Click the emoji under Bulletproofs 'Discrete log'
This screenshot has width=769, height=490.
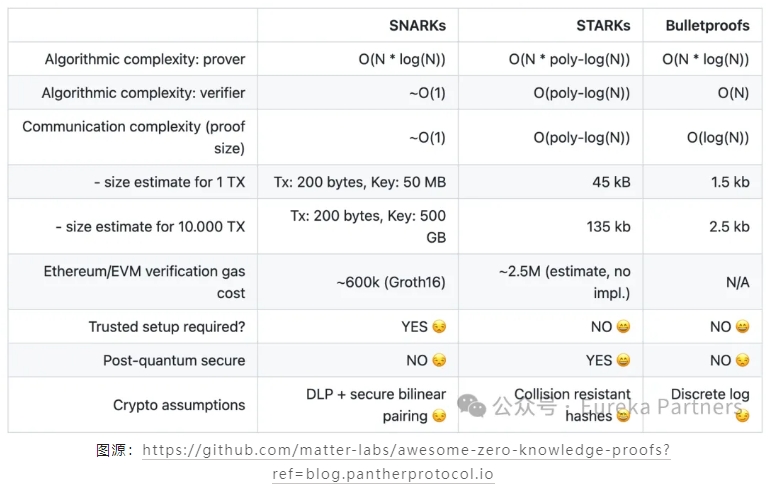[743, 416]
